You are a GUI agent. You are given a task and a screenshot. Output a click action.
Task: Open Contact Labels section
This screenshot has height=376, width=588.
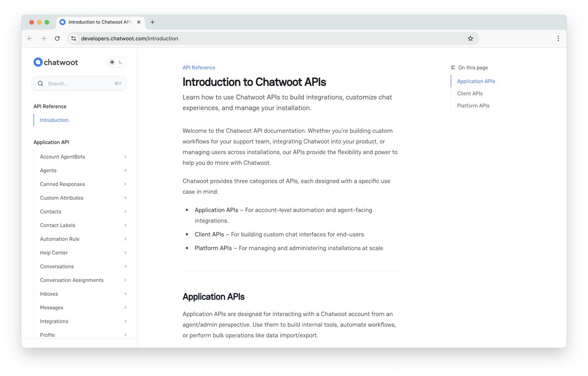(x=57, y=225)
